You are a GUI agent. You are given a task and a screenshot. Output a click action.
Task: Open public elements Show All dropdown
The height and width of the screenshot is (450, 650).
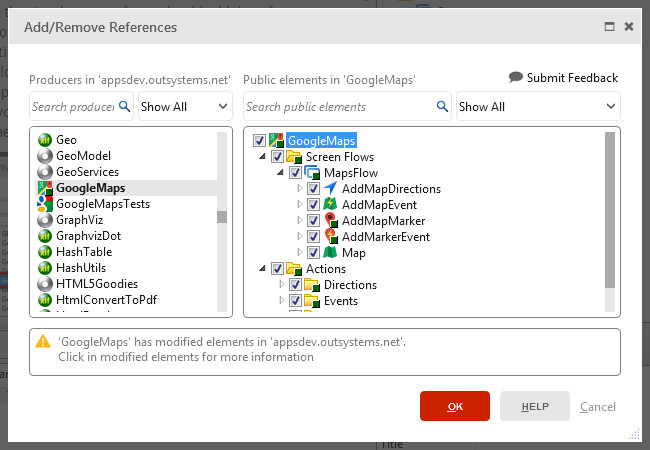(537, 107)
